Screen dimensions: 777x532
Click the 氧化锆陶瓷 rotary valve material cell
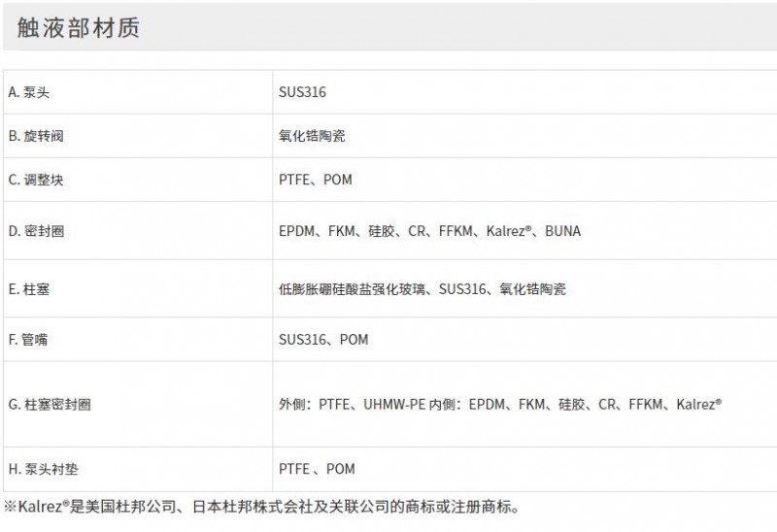click(x=312, y=136)
